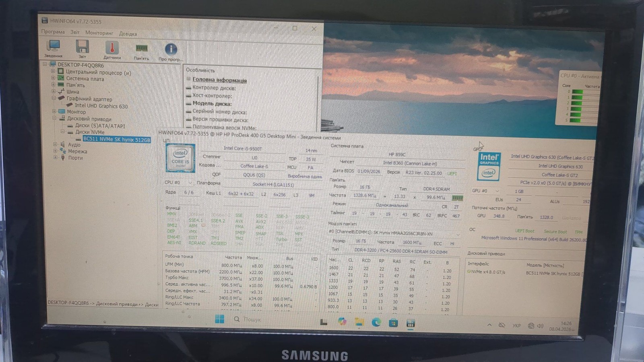Click the Intel Graphics GPU logo
The width and height of the screenshot is (644, 362).
(489, 166)
